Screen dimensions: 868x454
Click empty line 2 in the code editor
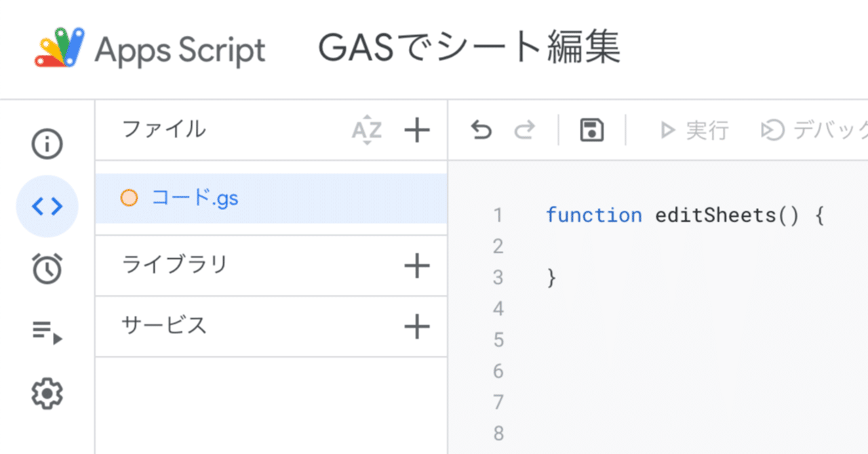pyautogui.click(x=678, y=247)
